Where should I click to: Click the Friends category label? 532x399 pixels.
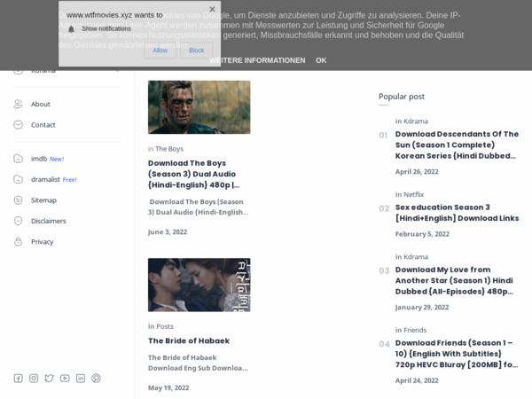click(x=415, y=330)
